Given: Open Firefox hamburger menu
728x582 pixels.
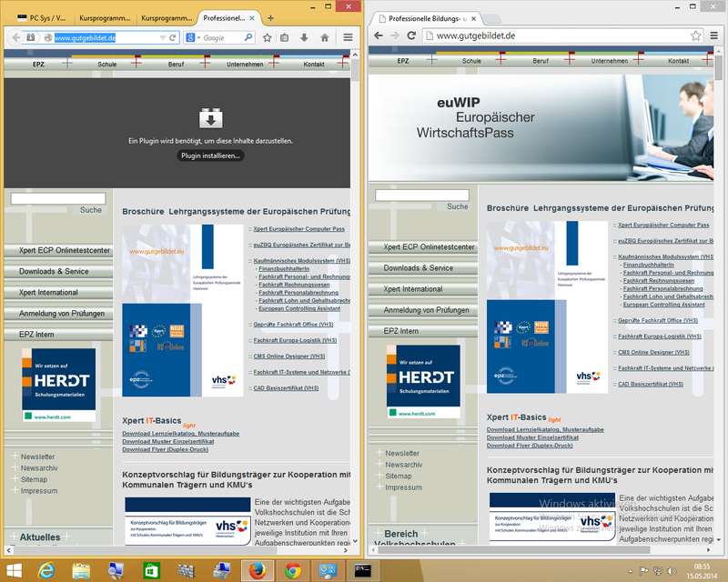Looking at the screenshot, I should (x=348, y=37).
